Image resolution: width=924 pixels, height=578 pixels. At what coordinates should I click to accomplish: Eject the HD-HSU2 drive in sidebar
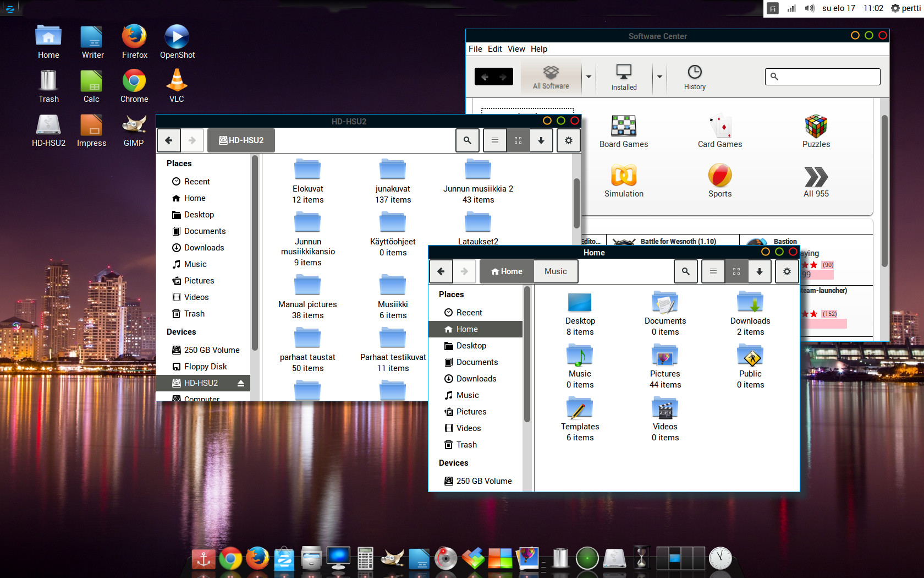[240, 383]
